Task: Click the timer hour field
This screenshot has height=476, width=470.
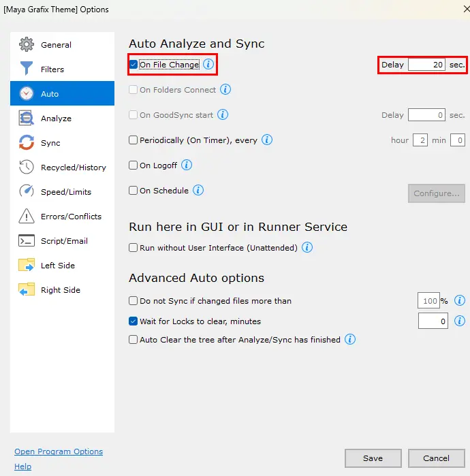Action: tap(420, 140)
